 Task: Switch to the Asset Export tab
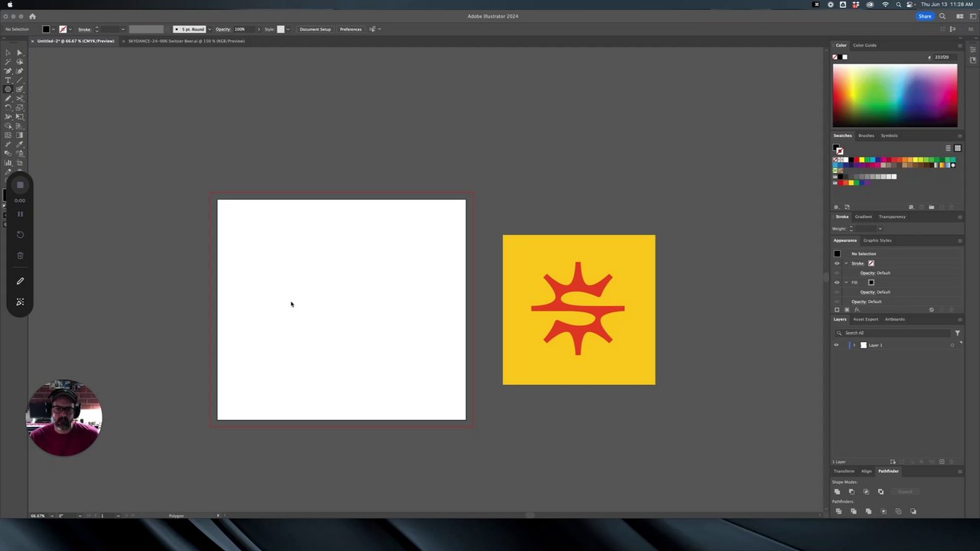click(866, 319)
